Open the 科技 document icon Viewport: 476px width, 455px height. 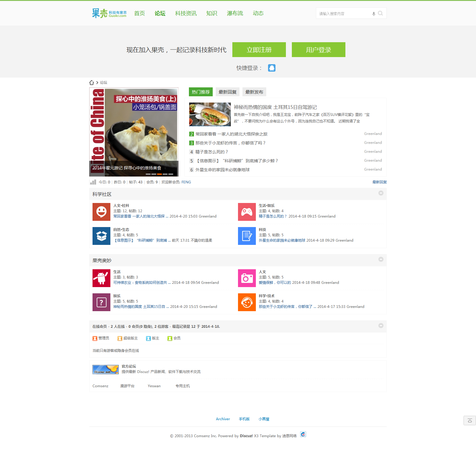coord(247,236)
